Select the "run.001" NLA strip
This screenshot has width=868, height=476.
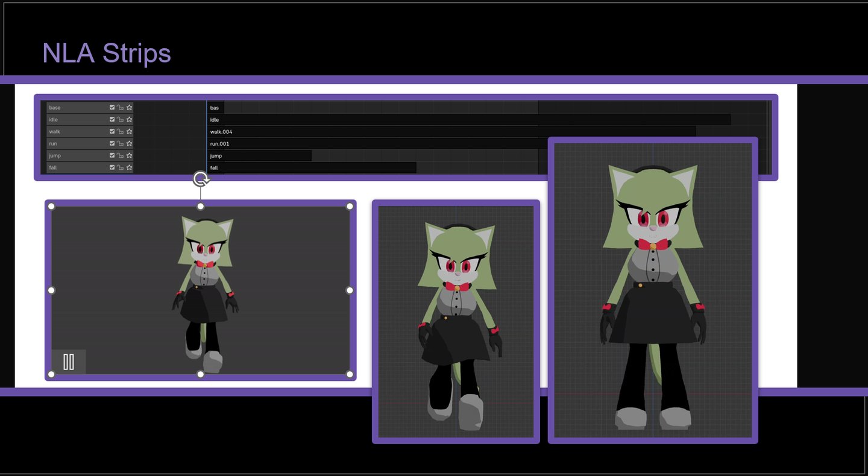[x=378, y=143]
